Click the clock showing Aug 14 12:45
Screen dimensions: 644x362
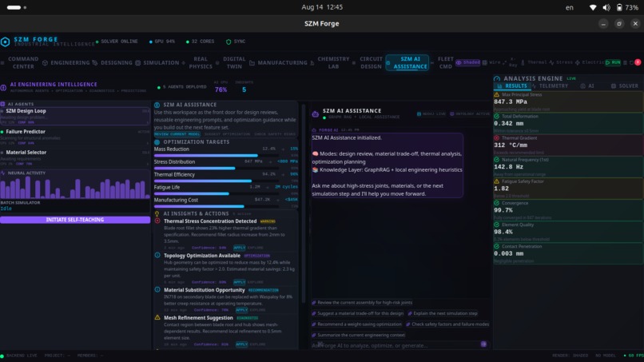point(322,7)
